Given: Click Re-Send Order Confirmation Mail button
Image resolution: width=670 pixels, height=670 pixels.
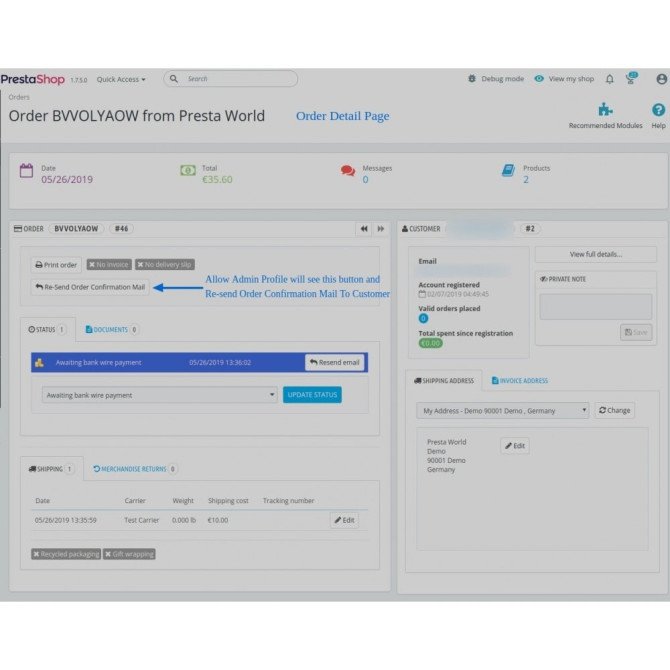Looking at the screenshot, I should pos(90,287).
